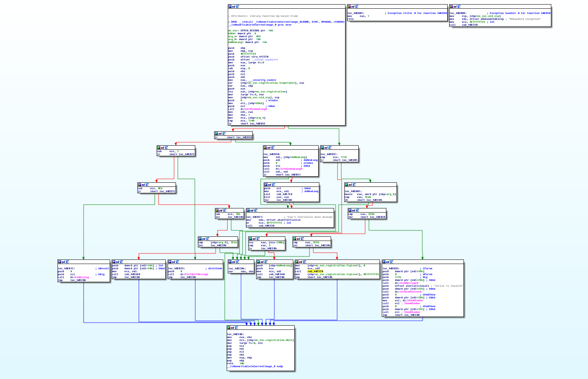Click color icon on the 'cmp [ebp+arg_8], 3ECh' node
588x379 pixels.
[x=200, y=239]
